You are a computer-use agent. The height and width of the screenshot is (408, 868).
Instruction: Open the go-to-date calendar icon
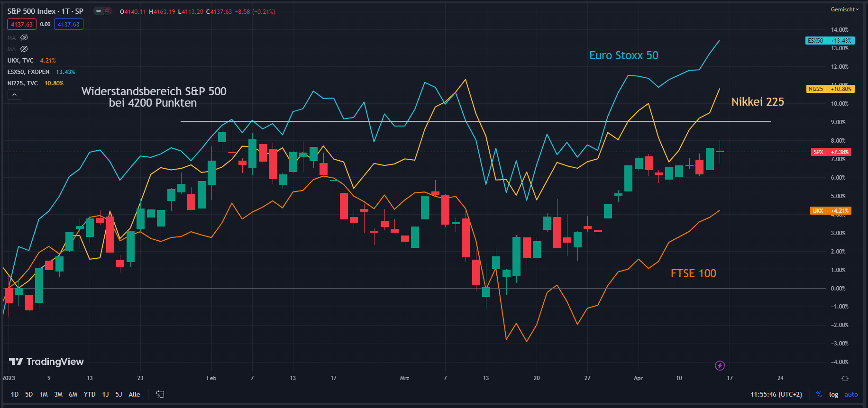click(x=160, y=394)
